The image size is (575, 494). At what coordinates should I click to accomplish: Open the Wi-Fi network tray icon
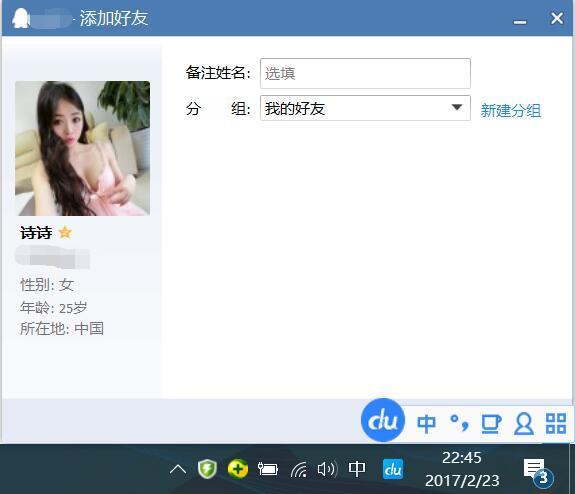tap(299, 469)
